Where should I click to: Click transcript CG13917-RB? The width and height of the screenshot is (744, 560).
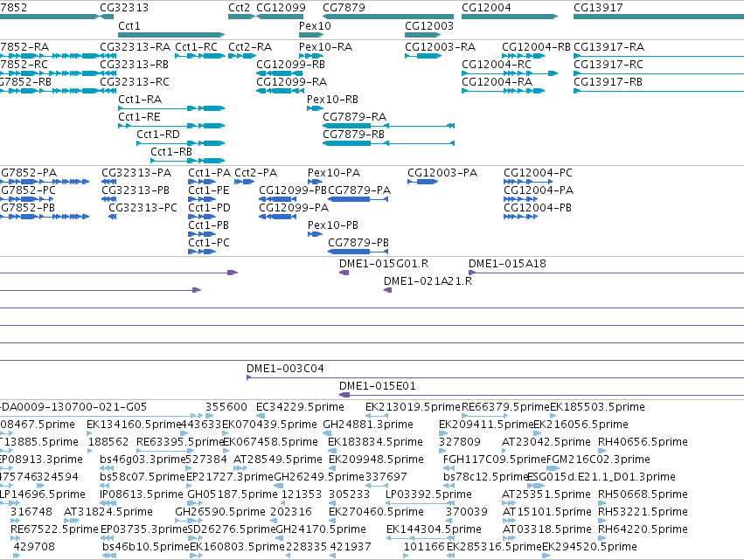coord(658,91)
